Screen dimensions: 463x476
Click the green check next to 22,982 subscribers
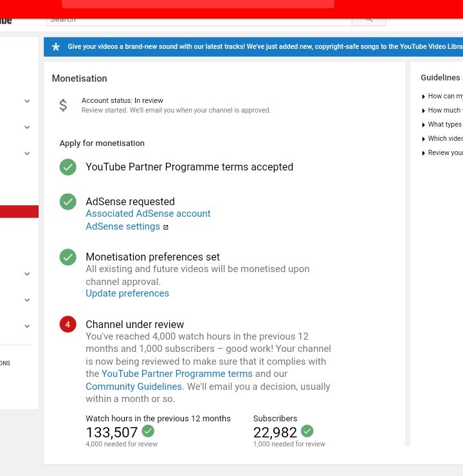(x=307, y=431)
